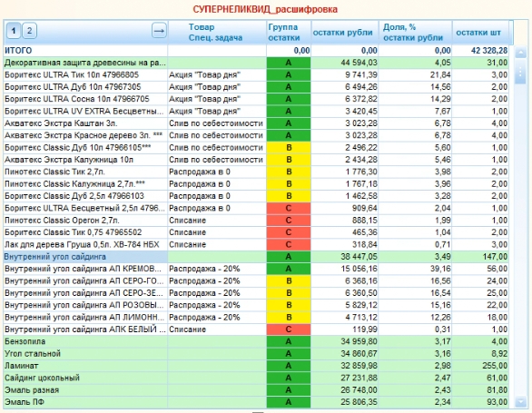Click Списание task for Лак для дерева Груша
This screenshot has width=532, height=413.
(188, 245)
